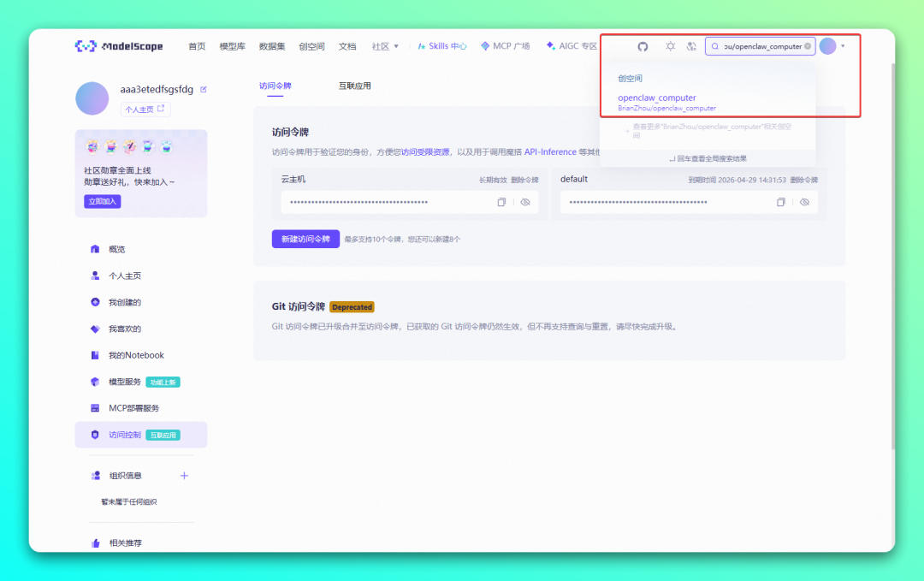Copy the 云主机 access token

click(500, 202)
